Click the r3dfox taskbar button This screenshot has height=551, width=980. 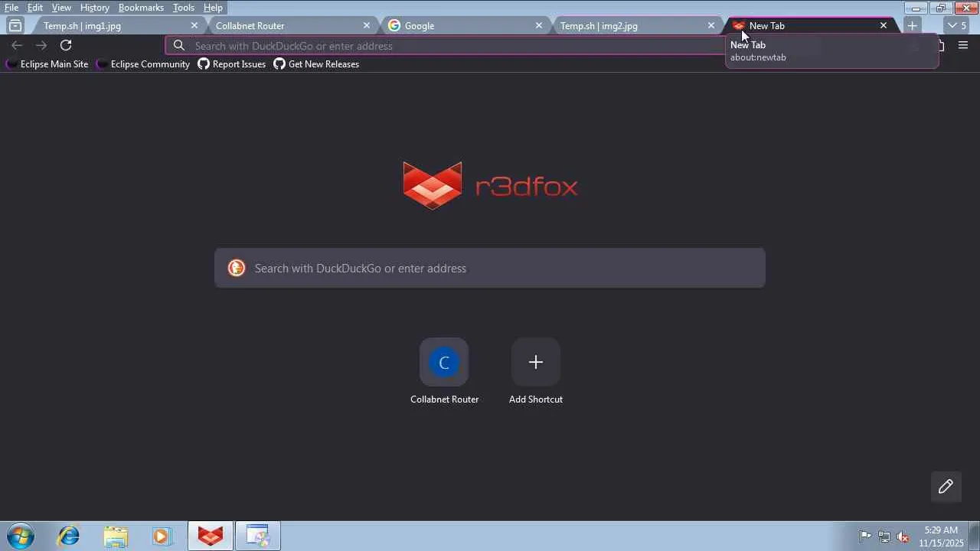pos(211,536)
